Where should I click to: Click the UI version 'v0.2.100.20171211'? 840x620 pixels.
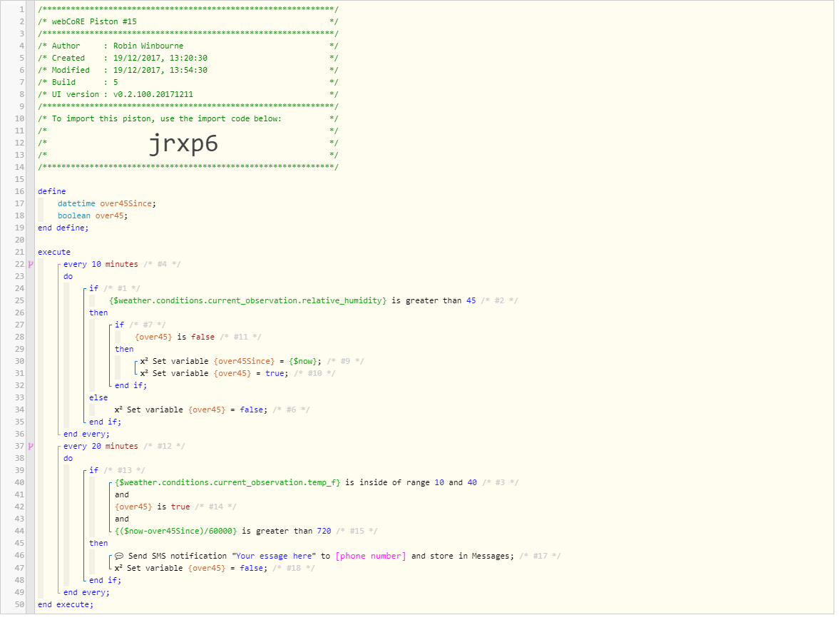pyautogui.click(x=153, y=94)
